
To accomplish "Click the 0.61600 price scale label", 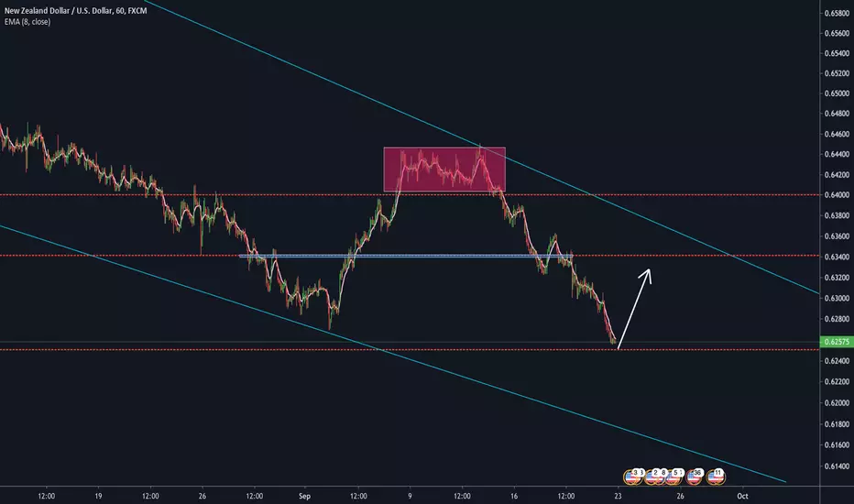I will click(837, 445).
